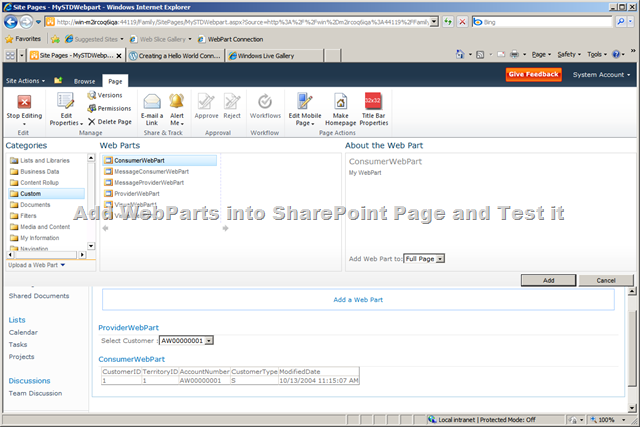Open the 100% zoom level control
640x427 pixels.
[x=609, y=420]
